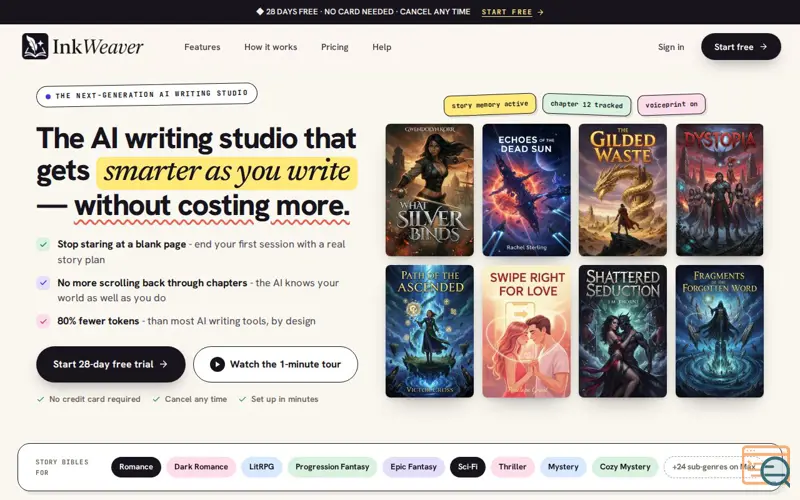The height and width of the screenshot is (500, 800).
Task: Open Fragments of the Forgotten Word cover
Action: point(719,331)
